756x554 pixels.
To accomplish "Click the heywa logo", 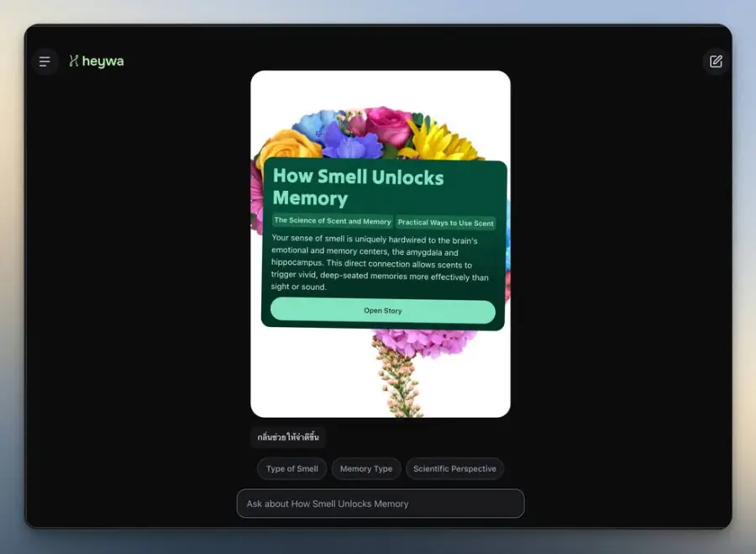I will coord(97,61).
